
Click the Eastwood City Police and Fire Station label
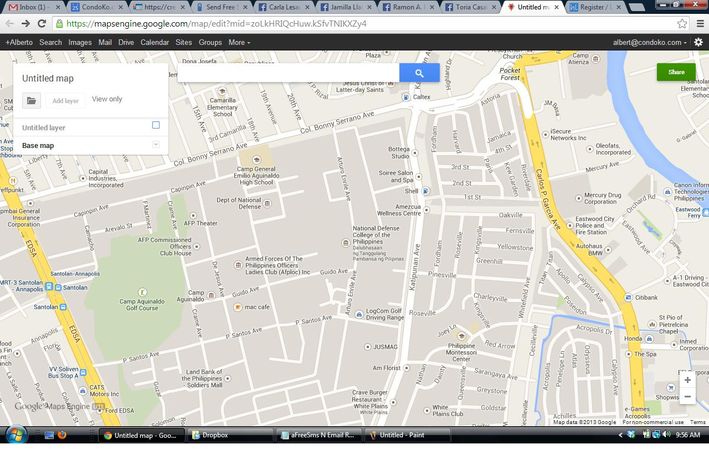[594, 225]
